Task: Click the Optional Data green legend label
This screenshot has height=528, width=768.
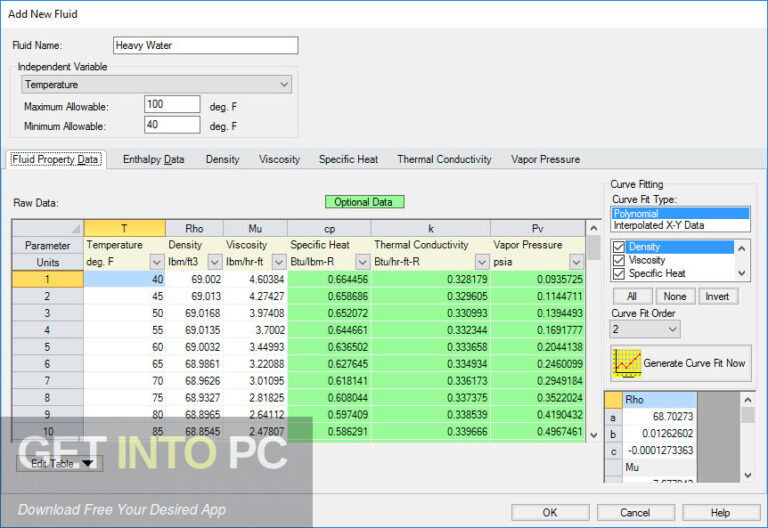Action: point(364,202)
